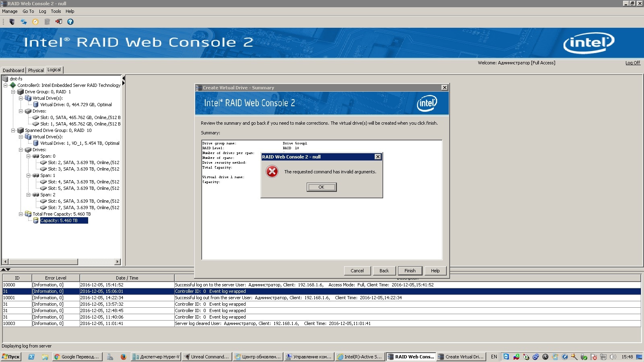This screenshot has height=362, width=644.
Task: Click the Slot 1 drive icon
Action: (x=36, y=124)
